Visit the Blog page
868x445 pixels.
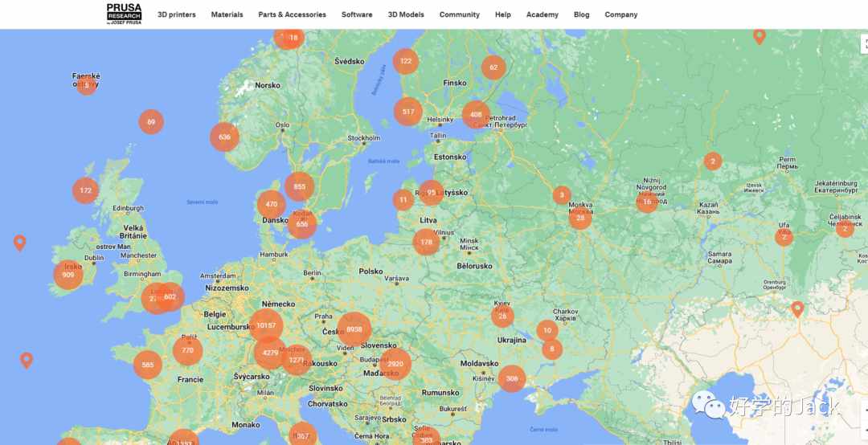[x=582, y=15]
